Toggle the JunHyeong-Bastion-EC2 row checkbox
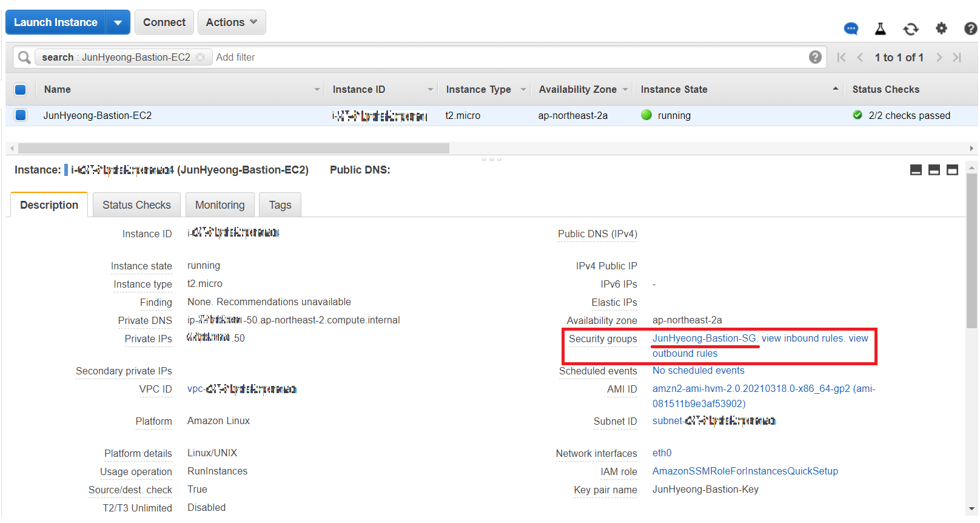This screenshot has height=523, width=980. coord(21,115)
